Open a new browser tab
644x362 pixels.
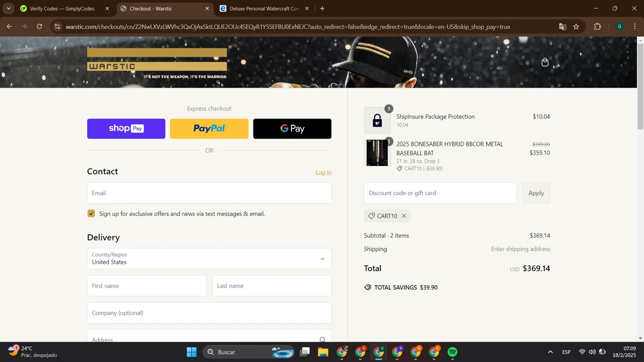[x=322, y=9]
